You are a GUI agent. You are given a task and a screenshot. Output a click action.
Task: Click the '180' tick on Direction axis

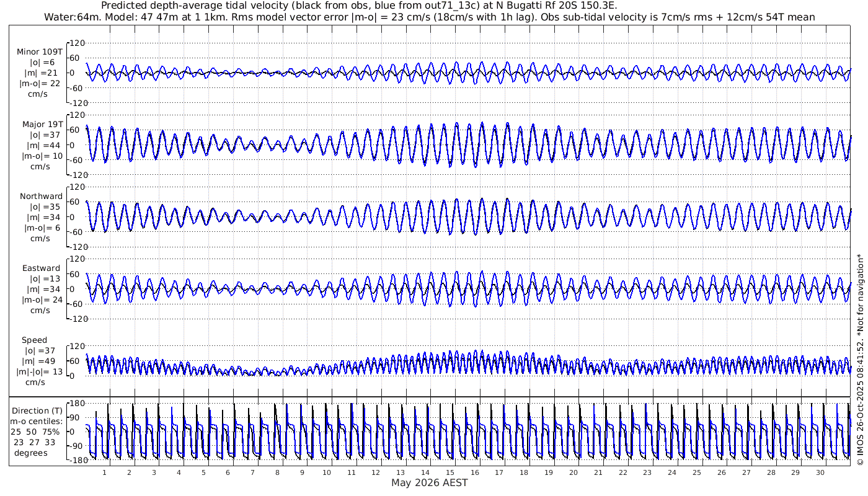(x=76, y=404)
